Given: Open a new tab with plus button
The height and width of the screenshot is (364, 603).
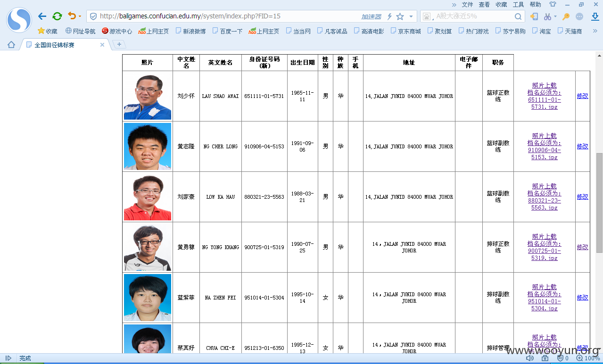Looking at the screenshot, I should point(119,44).
